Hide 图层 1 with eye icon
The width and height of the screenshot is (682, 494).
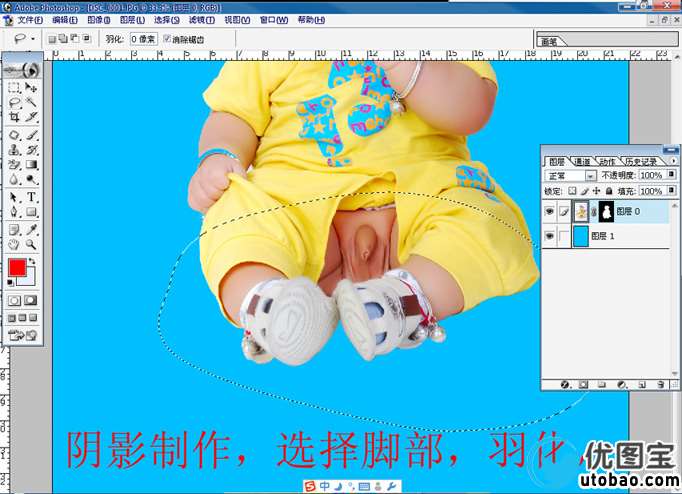click(549, 236)
